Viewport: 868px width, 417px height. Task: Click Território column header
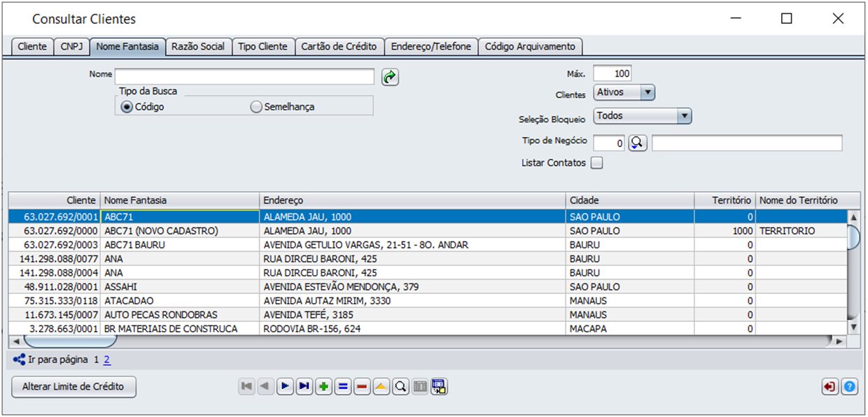click(725, 200)
